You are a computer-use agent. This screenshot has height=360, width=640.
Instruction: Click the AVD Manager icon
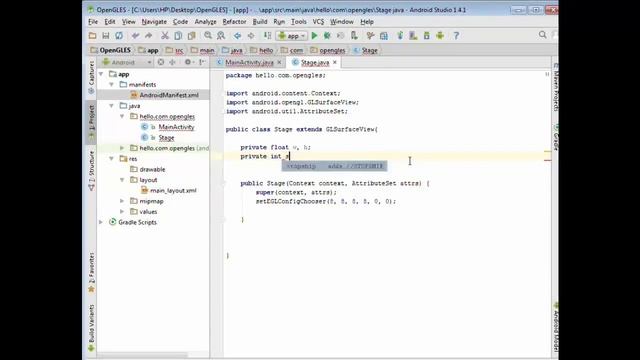(x=413, y=36)
